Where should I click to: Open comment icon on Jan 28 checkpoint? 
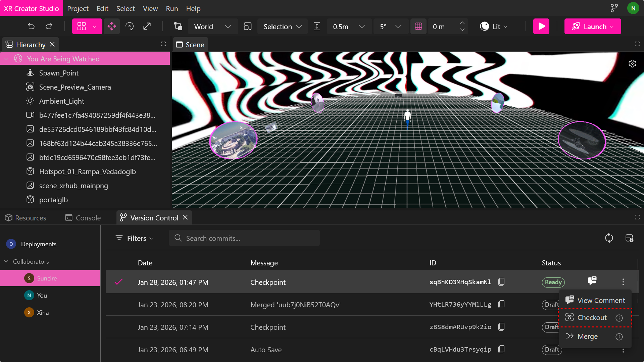(592, 280)
